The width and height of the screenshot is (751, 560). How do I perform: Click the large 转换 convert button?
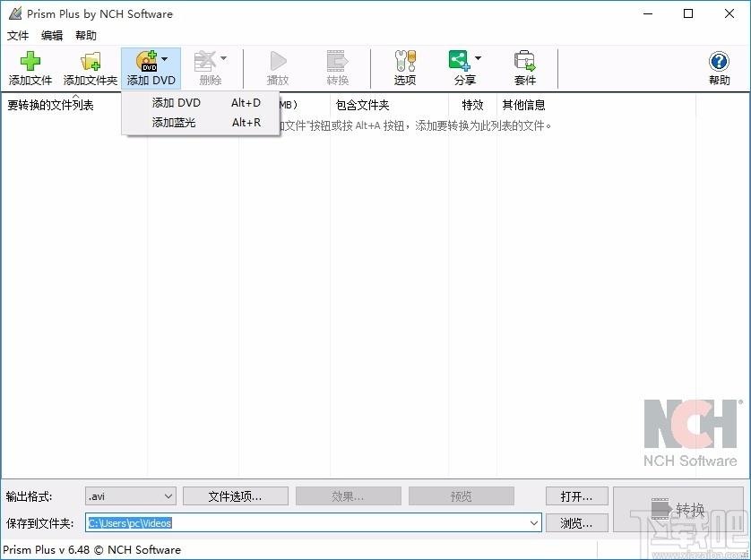click(678, 509)
